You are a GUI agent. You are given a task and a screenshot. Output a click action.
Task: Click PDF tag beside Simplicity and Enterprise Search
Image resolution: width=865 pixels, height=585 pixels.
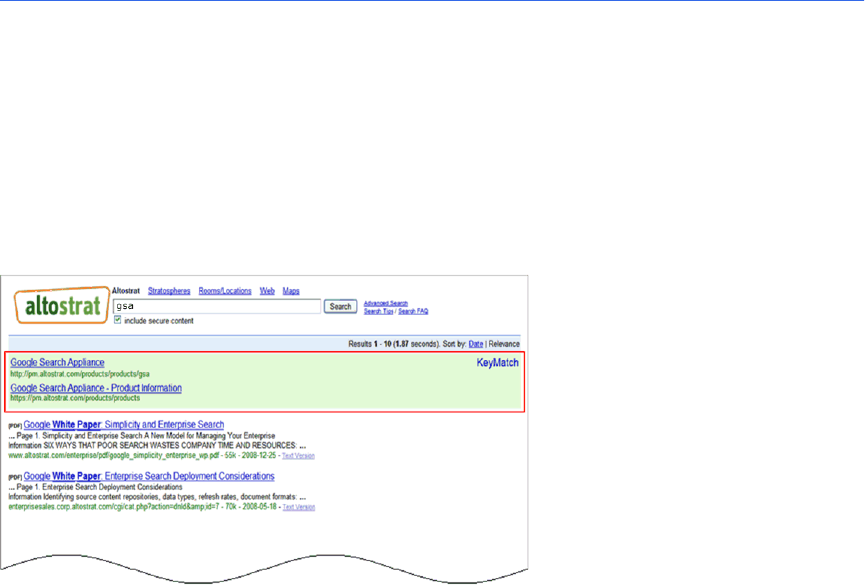pyautogui.click(x=15, y=426)
